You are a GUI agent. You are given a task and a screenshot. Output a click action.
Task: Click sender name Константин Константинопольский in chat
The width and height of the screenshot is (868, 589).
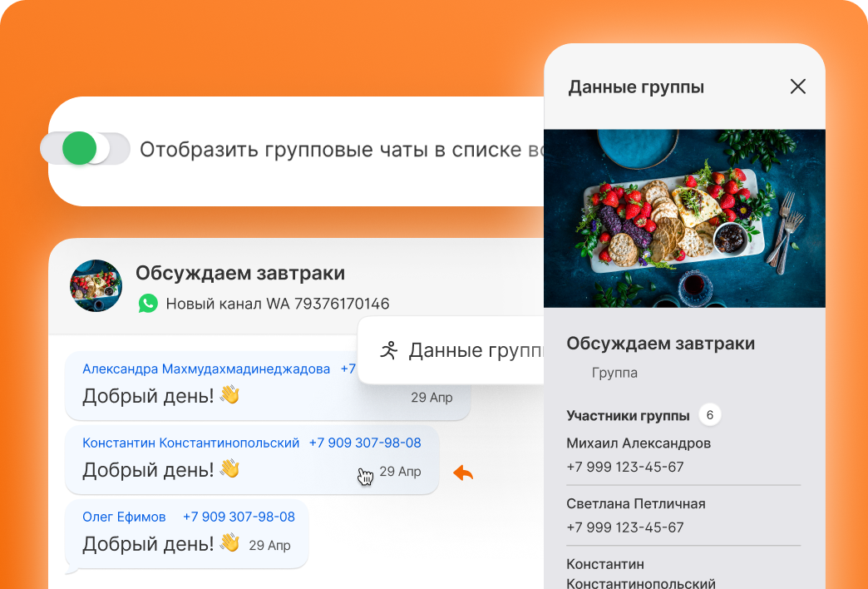[190, 443]
